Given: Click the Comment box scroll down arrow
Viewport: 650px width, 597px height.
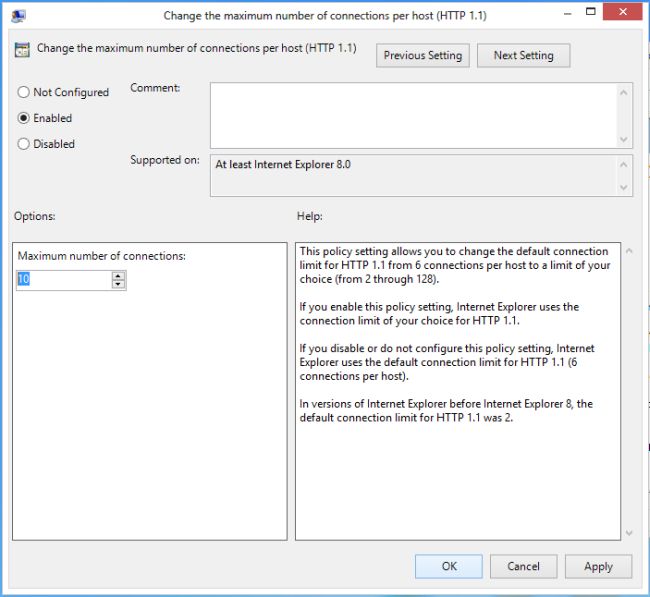Looking at the screenshot, I should 623,139.
